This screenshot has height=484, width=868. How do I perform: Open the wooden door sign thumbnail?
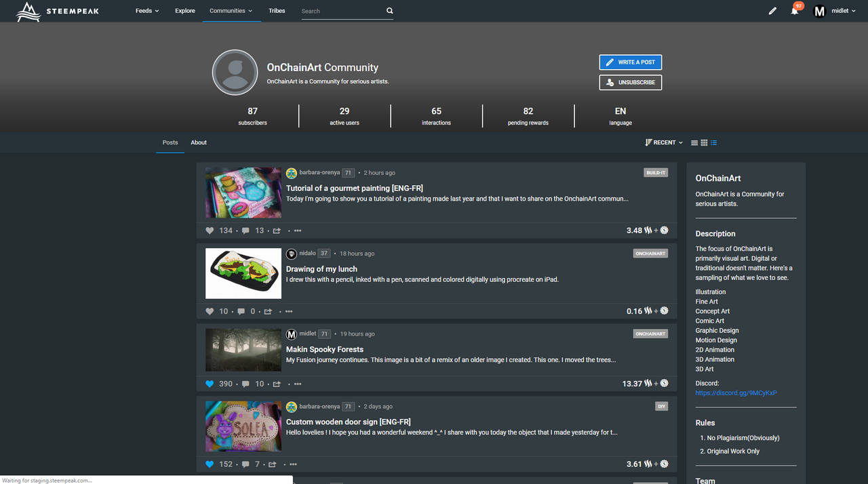[x=243, y=426]
